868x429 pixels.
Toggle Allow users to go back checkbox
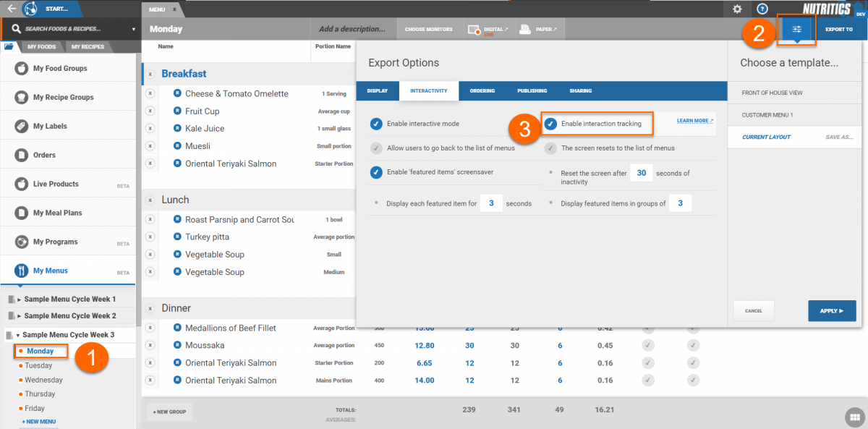coord(376,148)
